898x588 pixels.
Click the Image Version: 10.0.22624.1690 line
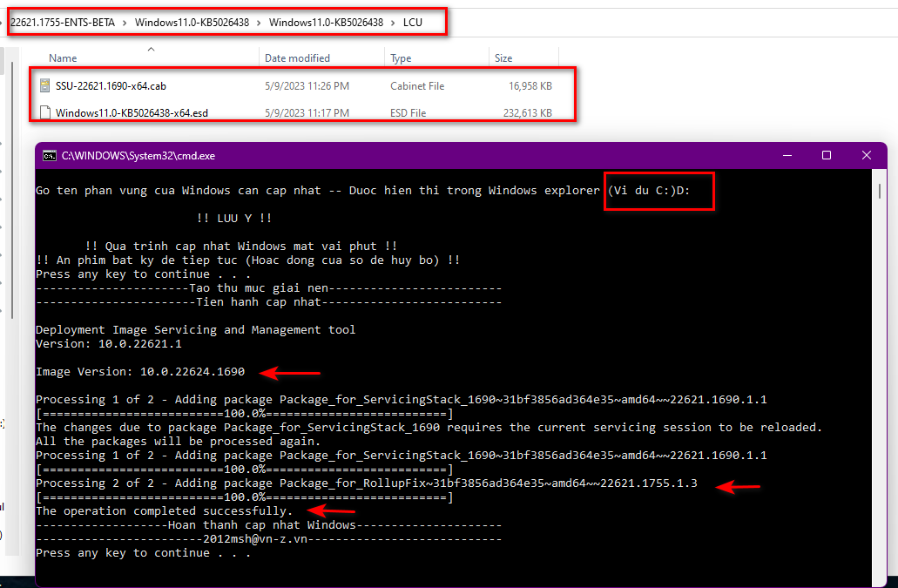point(140,372)
